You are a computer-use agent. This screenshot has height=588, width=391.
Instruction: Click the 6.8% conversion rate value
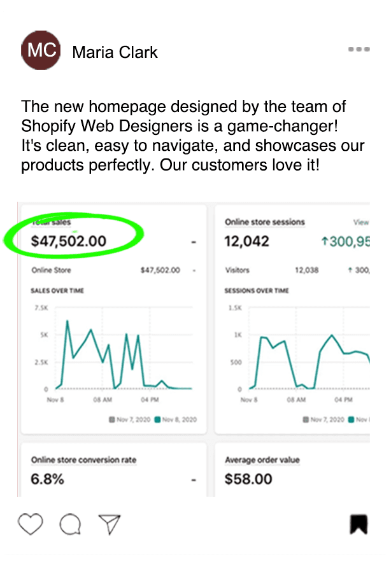coord(48,479)
